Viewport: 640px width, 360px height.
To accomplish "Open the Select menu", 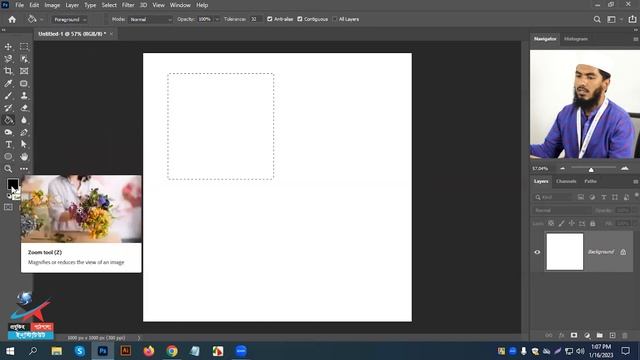I will point(109,5).
